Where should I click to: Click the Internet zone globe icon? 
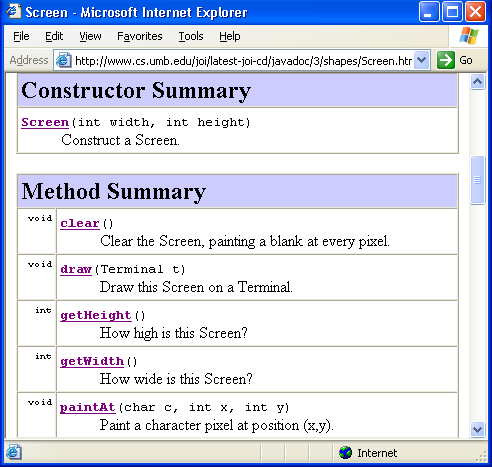point(345,453)
